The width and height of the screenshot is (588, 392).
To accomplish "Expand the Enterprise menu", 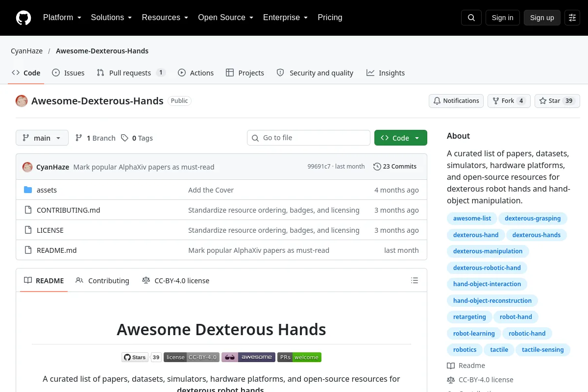I will (x=285, y=18).
